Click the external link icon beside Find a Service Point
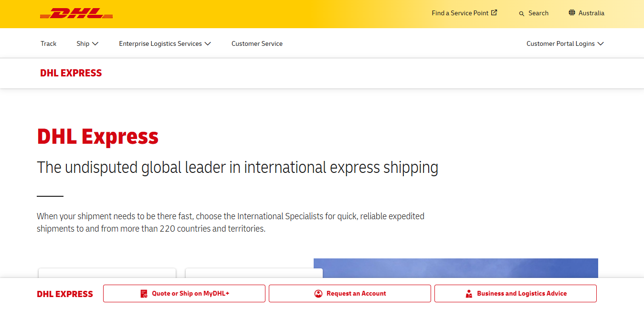 494,12
